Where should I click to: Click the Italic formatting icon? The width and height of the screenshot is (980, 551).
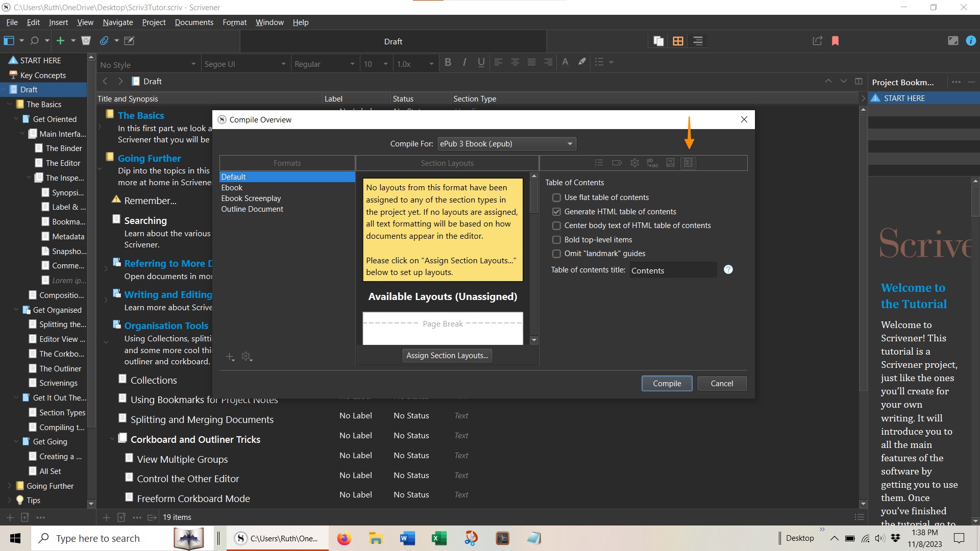coord(464,62)
